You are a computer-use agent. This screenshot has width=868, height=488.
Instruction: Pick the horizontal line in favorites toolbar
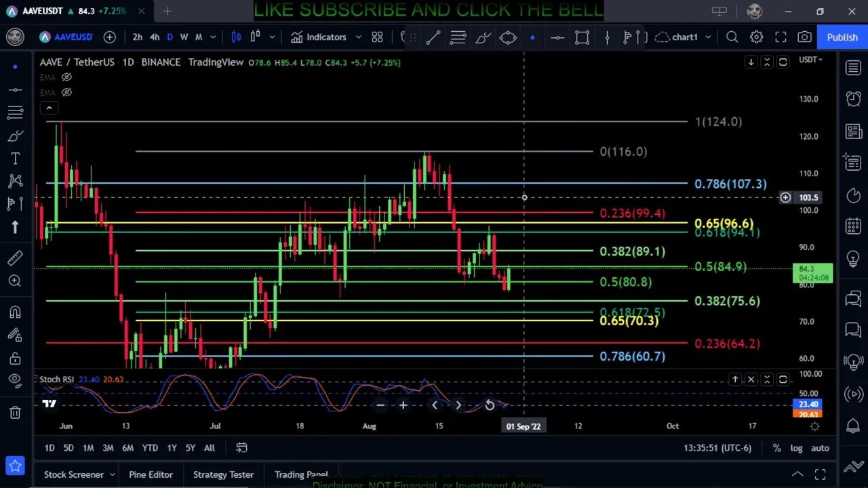pyautogui.click(x=557, y=37)
